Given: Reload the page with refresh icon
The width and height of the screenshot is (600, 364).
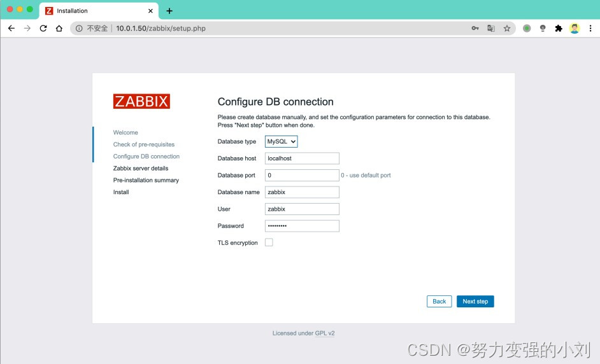Looking at the screenshot, I should [x=43, y=28].
